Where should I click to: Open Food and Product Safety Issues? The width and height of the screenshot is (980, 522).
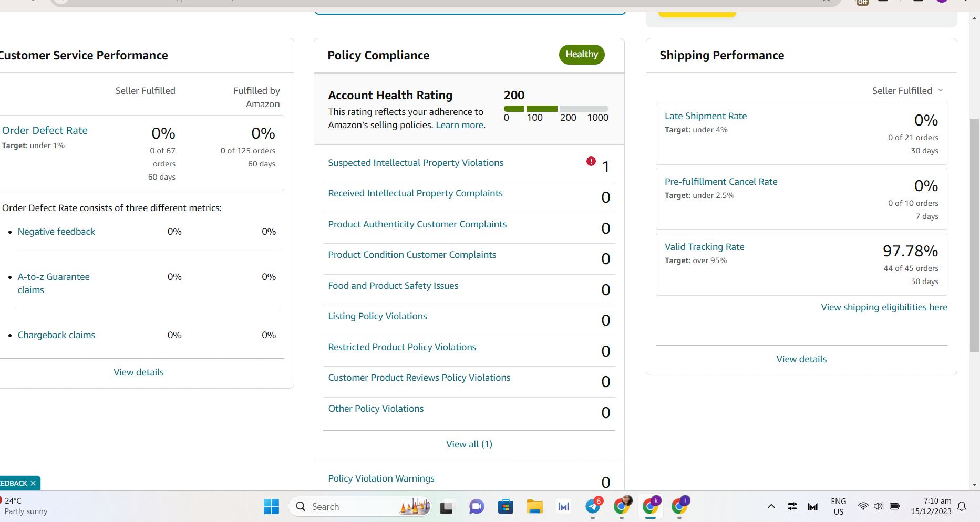tap(393, 286)
